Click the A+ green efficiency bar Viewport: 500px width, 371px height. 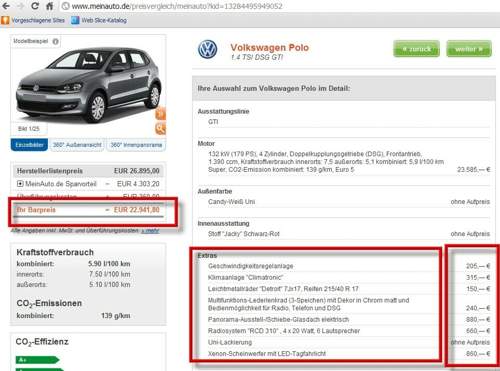click(37, 360)
